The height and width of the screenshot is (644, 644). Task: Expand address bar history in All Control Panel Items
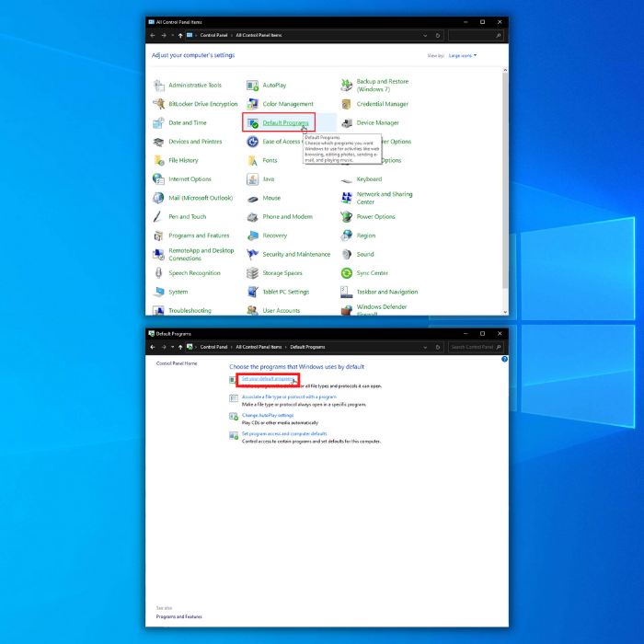point(425,36)
